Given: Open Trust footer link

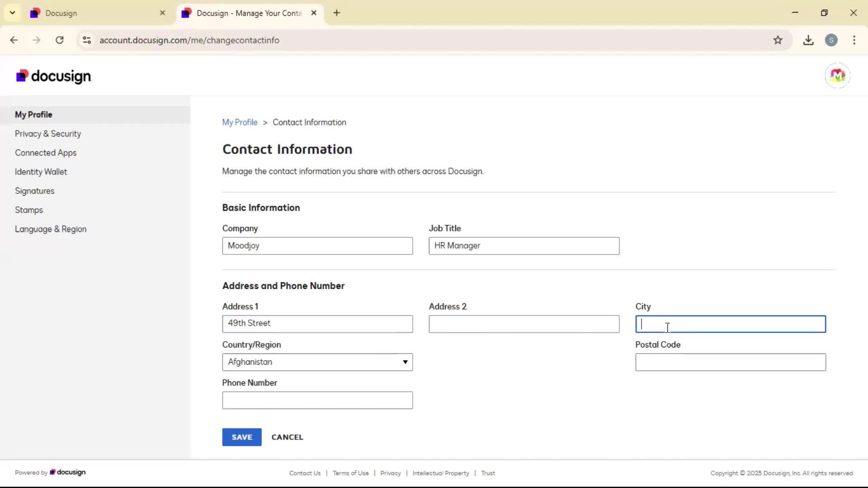Looking at the screenshot, I should [x=488, y=473].
